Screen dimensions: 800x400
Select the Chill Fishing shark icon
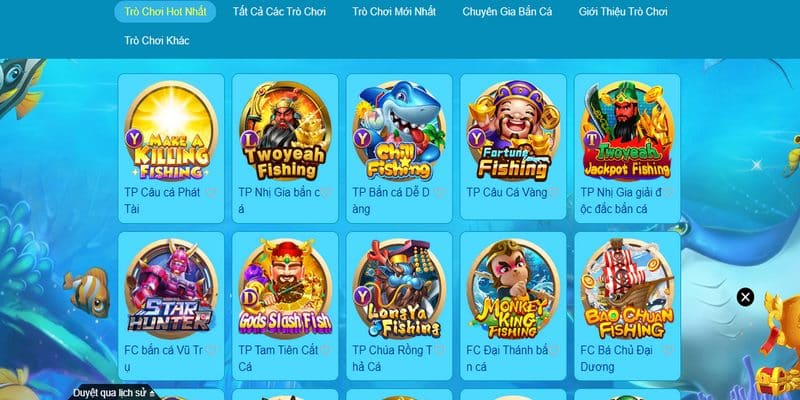(x=399, y=131)
